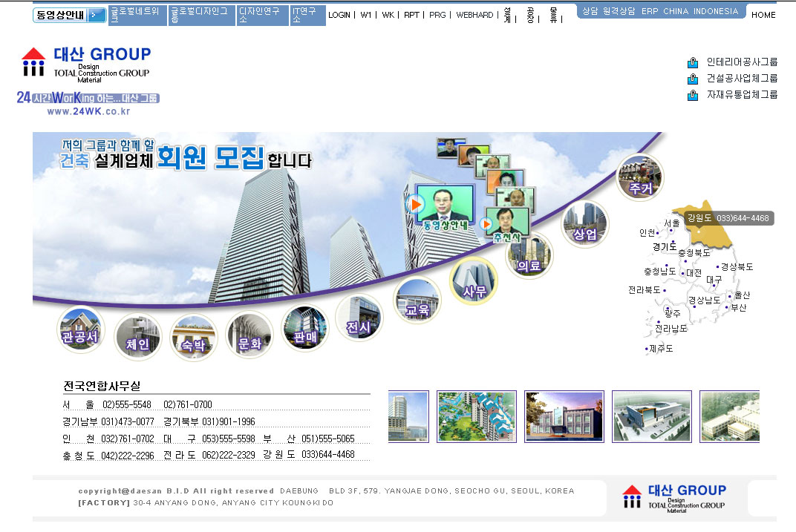This screenshot has height=532, width=796.
Task: Open the 디자인연구소 tab
Action: tap(262, 16)
